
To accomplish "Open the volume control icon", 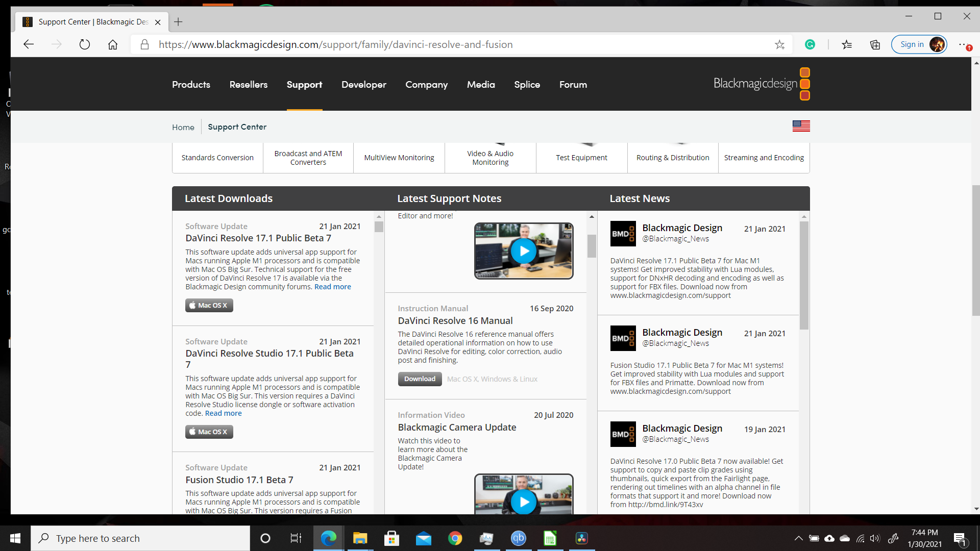I will (x=875, y=538).
